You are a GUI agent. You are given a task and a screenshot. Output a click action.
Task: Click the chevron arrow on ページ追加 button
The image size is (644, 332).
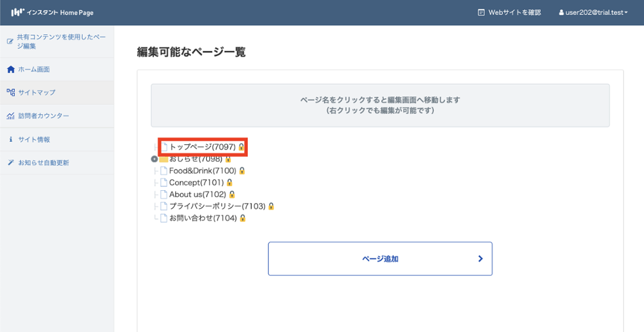tap(480, 259)
